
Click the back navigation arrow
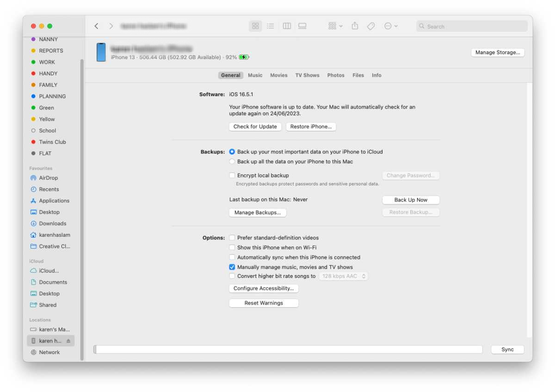[97, 26]
